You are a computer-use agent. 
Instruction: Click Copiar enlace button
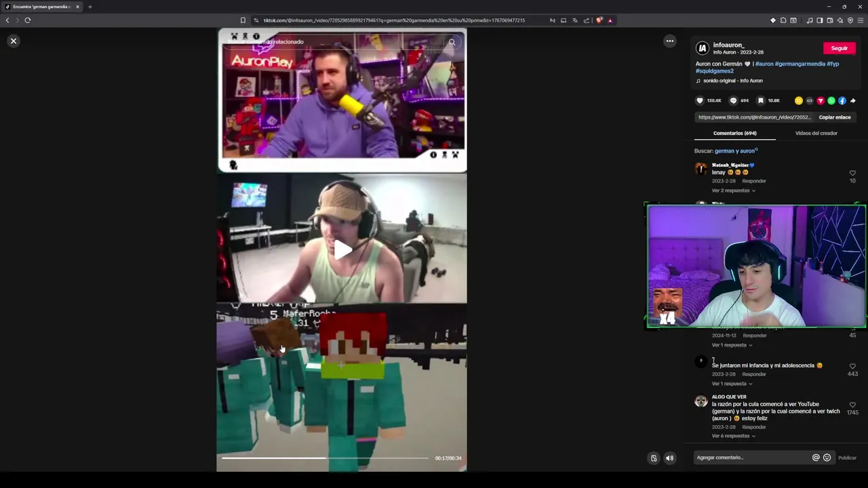coord(835,117)
